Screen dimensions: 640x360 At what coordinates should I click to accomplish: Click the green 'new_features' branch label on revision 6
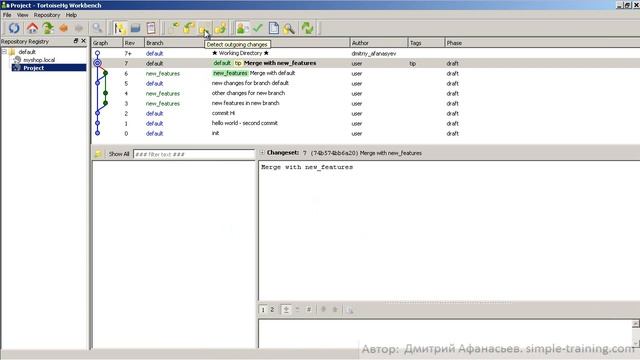click(230, 73)
